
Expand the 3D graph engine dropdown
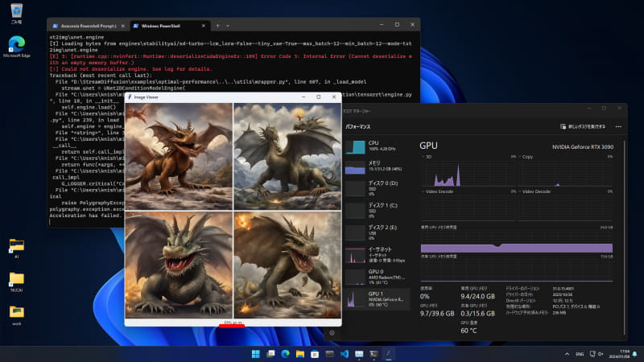(x=423, y=156)
